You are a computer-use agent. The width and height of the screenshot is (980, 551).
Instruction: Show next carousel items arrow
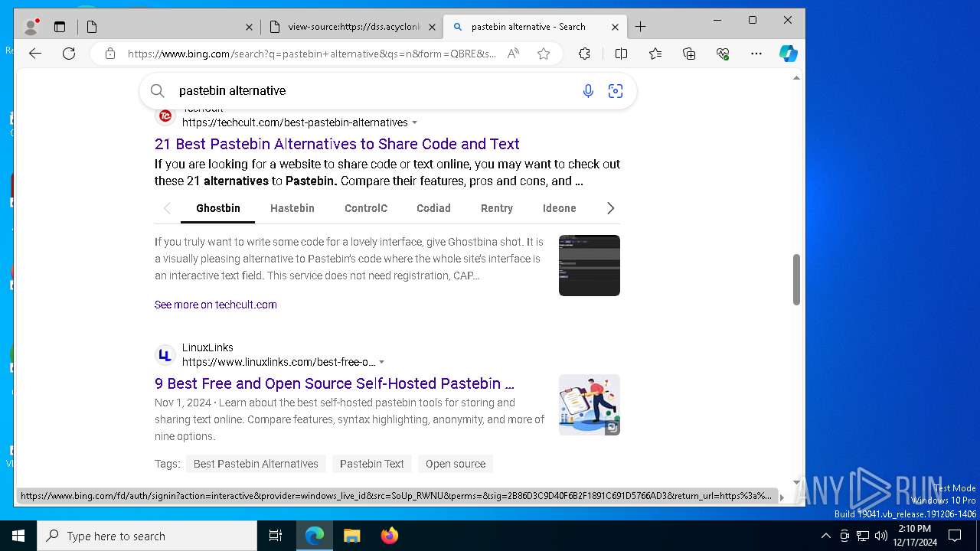(610, 208)
